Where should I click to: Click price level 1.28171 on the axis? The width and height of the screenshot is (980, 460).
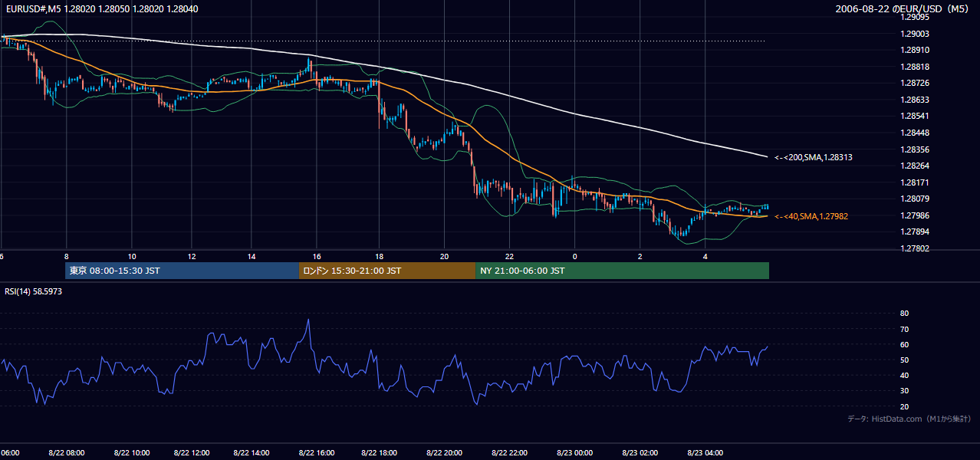coord(915,182)
